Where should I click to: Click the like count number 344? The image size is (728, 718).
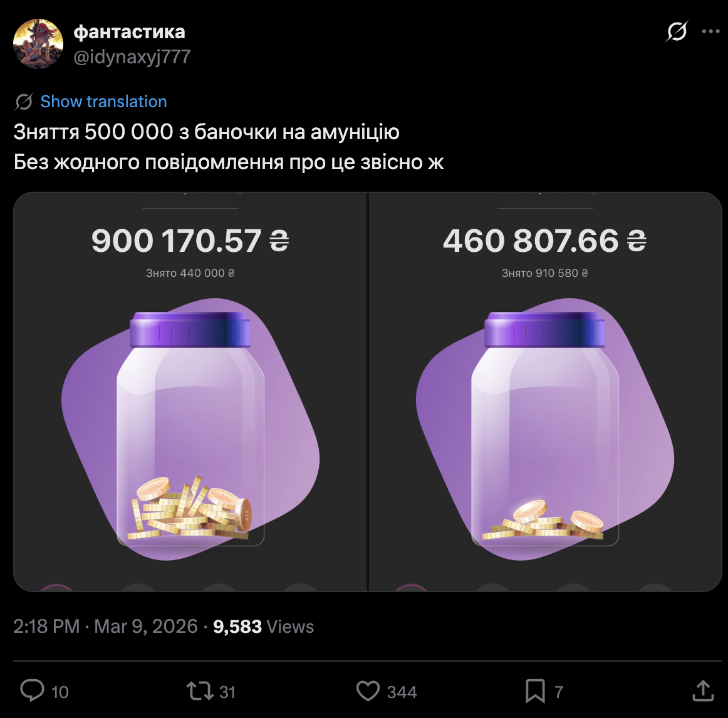point(402,692)
